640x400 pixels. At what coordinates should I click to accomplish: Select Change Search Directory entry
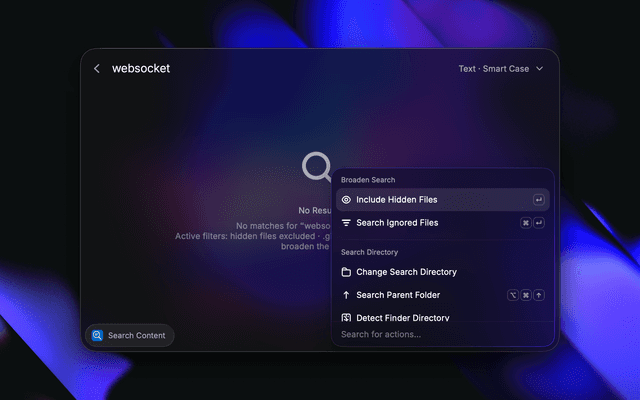tap(443, 272)
